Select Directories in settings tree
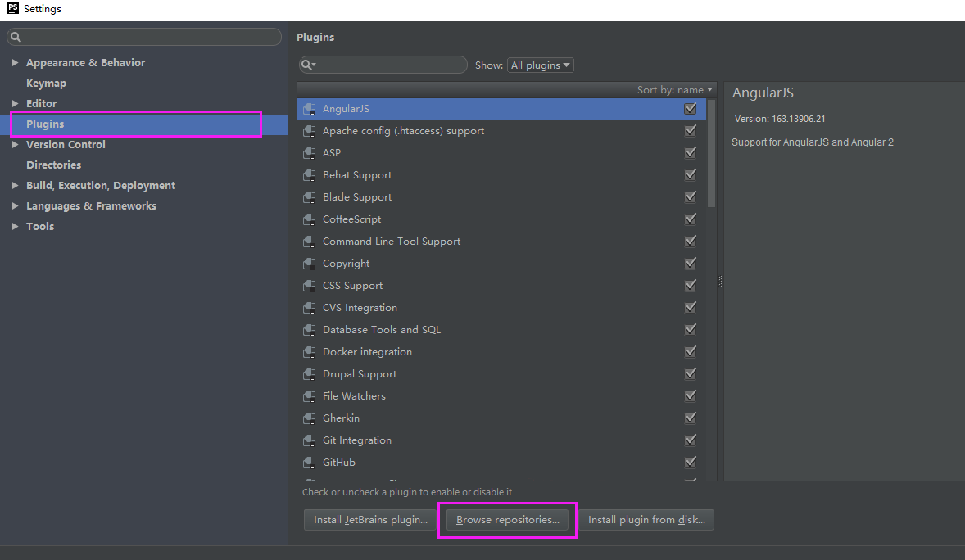Screen dimensions: 965x560 tap(53, 165)
